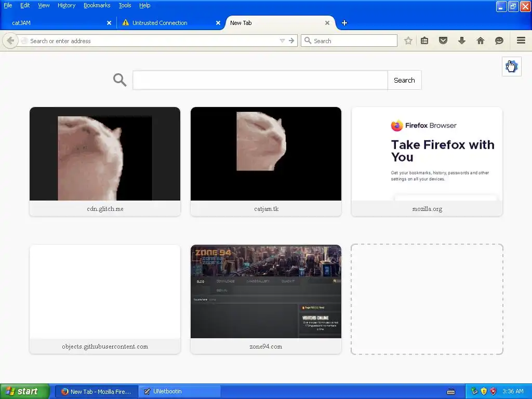The width and height of the screenshot is (532, 399).
Task: Open the mozilla.org tile thumbnail
Action: coord(427,154)
